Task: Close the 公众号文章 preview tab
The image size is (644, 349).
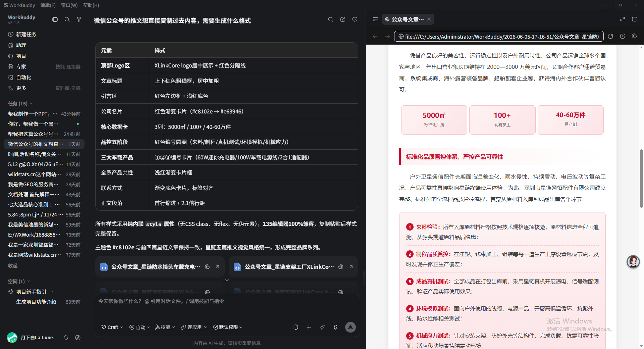Action: pyautogui.click(x=429, y=19)
